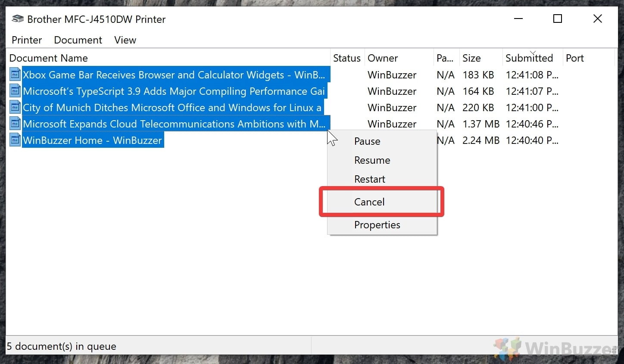The image size is (624, 364).
Task: Sort by the Document Name column header
Action: (x=48, y=58)
